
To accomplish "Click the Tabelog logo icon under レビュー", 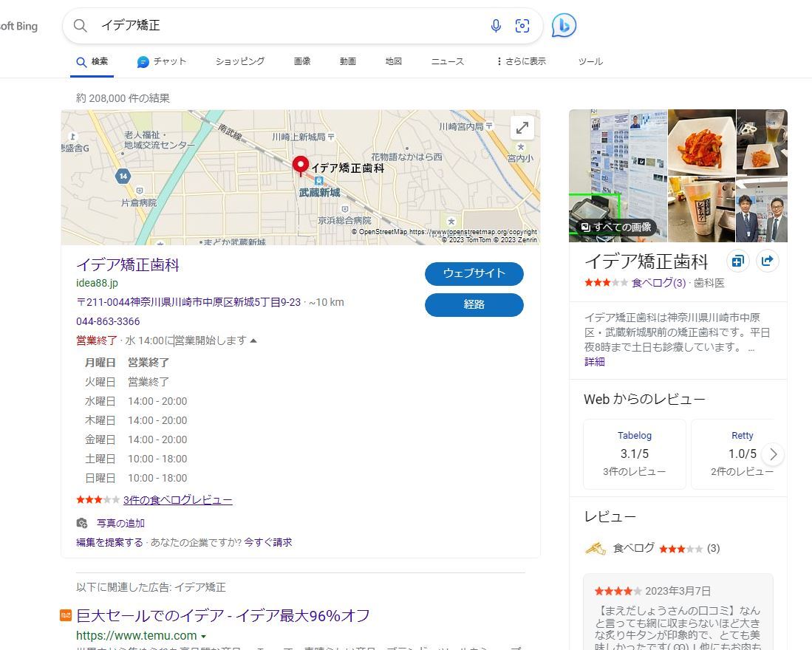I will pyautogui.click(x=596, y=549).
